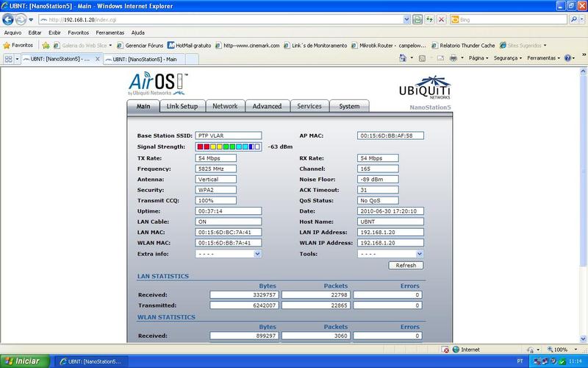Open the Relatorio Thunder Cache favorite
The image size is (588, 368).
pos(464,46)
